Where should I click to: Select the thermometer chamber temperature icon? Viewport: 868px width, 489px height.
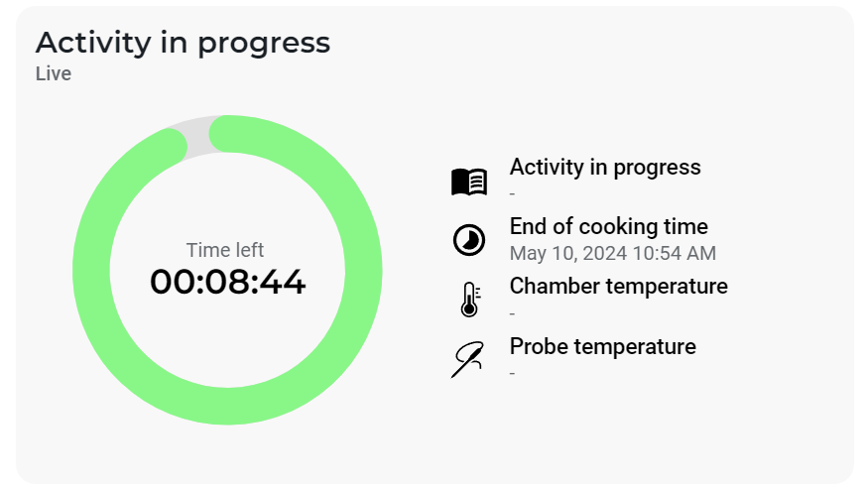click(x=469, y=299)
